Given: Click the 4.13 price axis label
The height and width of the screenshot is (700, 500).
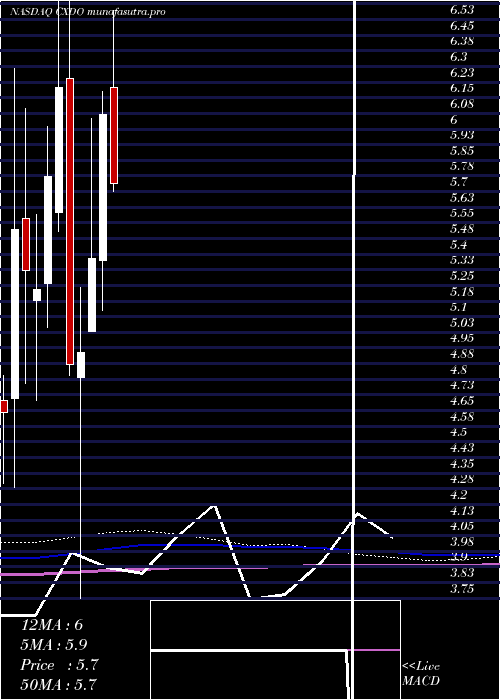Looking at the screenshot, I should (462, 510).
